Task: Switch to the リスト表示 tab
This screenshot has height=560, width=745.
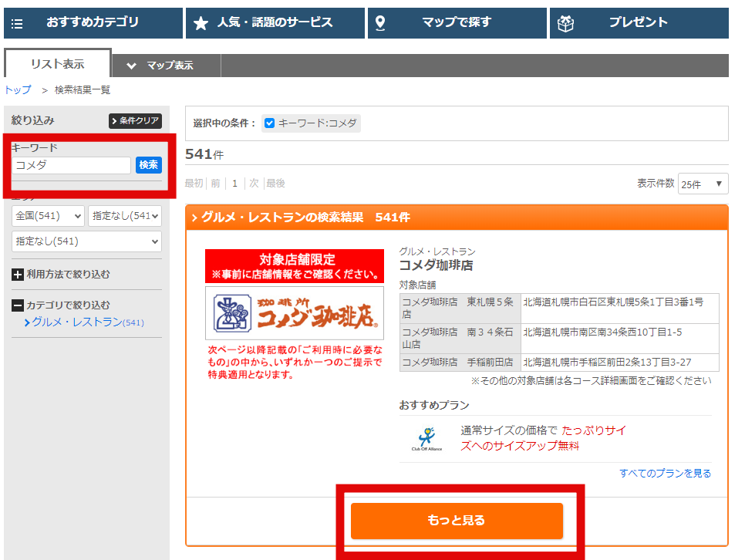Action: pos(58,64)
